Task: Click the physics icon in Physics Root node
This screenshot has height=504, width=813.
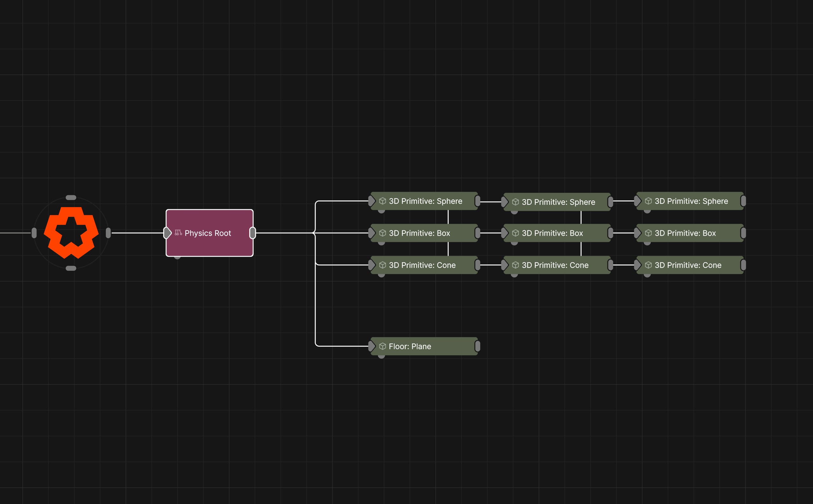Action: point(178,233)
